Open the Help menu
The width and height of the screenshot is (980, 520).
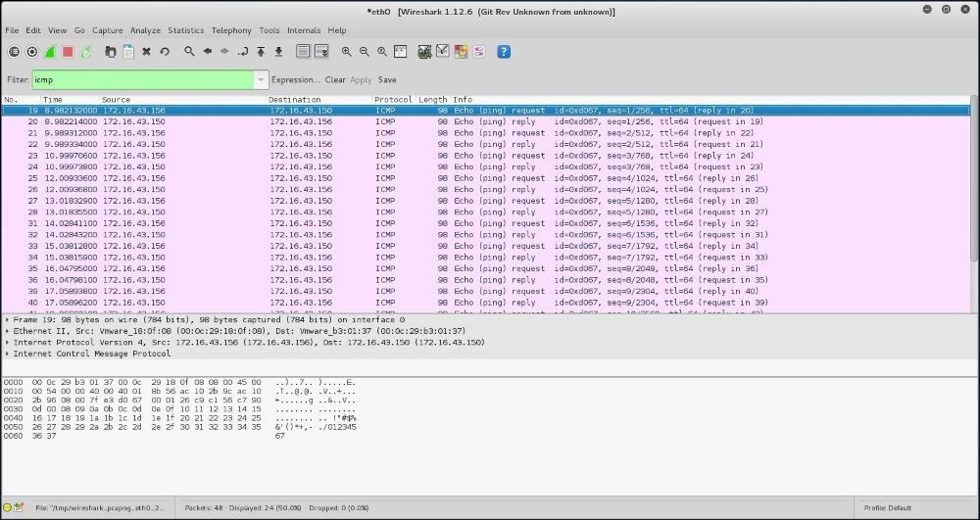tap(337, 30)
